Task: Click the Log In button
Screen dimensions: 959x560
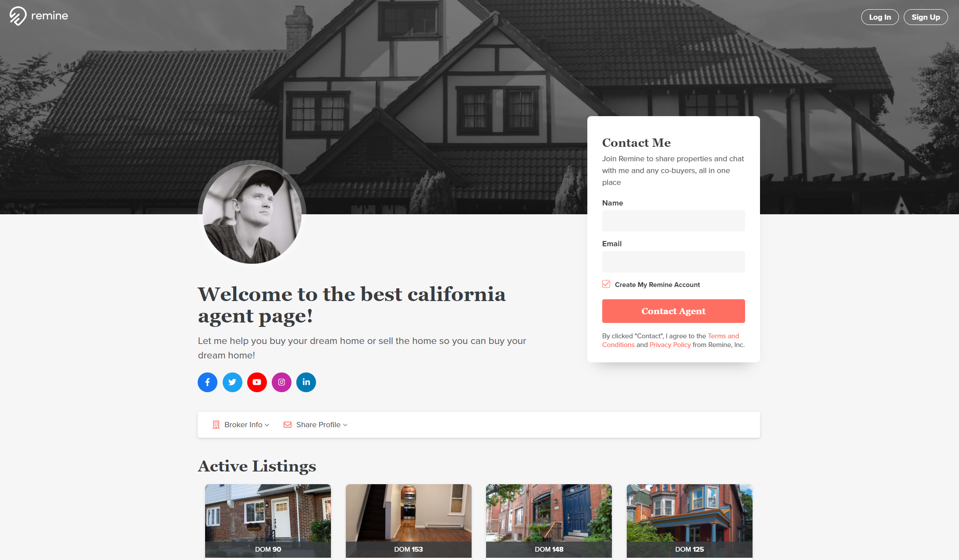Action: (x=880, y=17)
